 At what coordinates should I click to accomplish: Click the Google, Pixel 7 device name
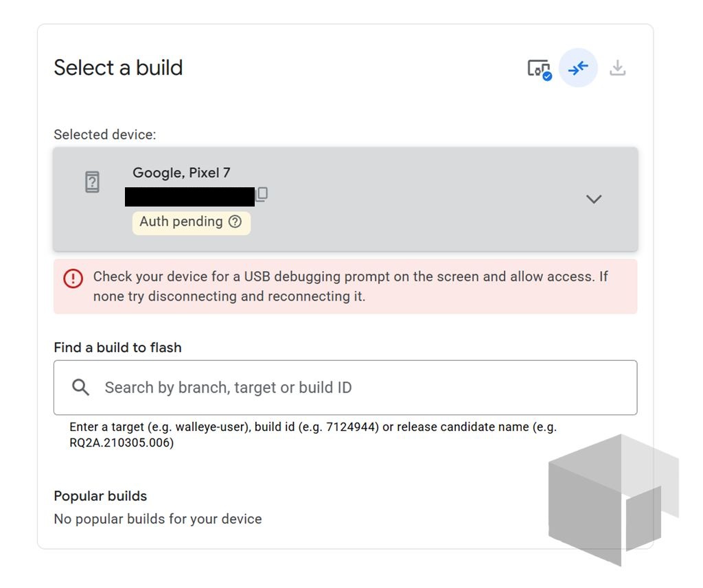click(181, 172)
